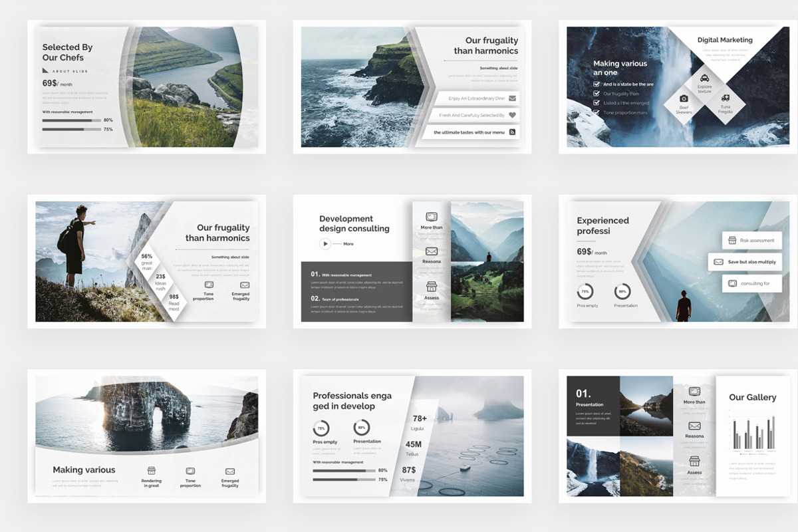Toggle the "And is a state be the are" checkbox
This screenshot has width=798, height=532.
click(597, 84)
